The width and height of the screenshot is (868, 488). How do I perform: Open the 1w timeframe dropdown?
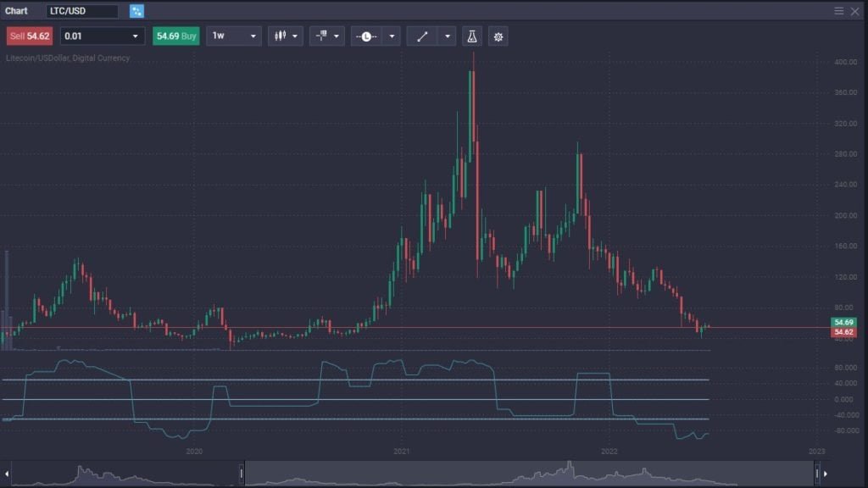click(x=233, y=36)
